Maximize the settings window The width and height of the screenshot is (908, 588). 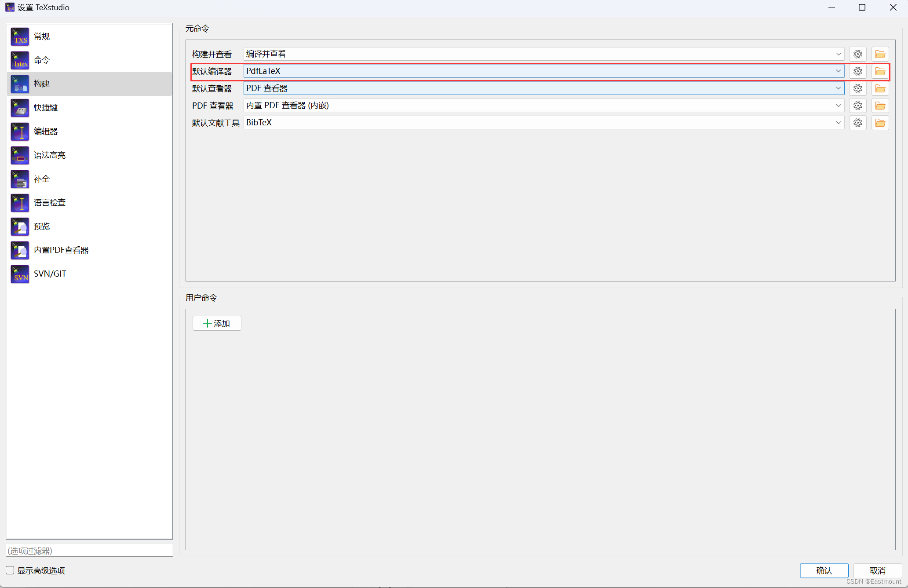862,7
